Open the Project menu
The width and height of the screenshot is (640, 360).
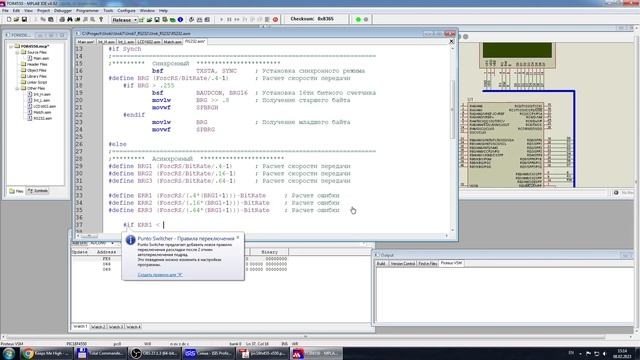coord(43,11)
